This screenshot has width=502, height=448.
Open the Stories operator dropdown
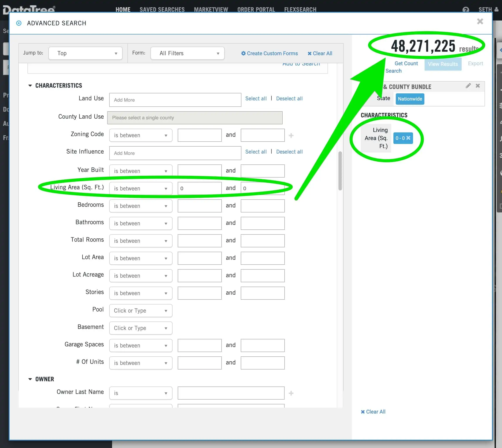[x=141, y=293]
